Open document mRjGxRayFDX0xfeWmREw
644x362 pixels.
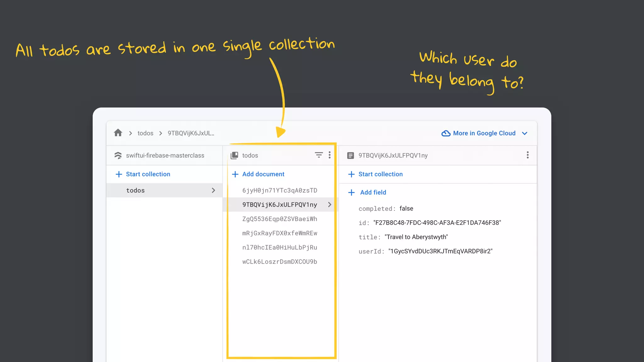[x=280, y=233]
